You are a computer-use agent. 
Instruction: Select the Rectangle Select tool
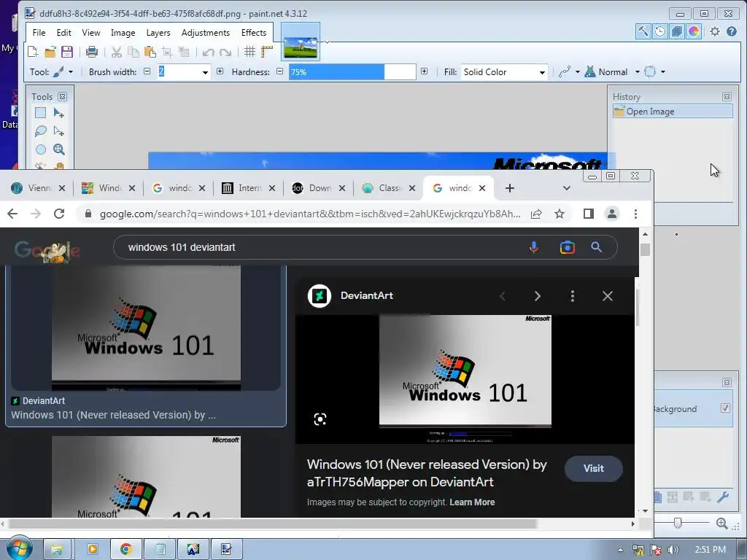tap(41, 113)
